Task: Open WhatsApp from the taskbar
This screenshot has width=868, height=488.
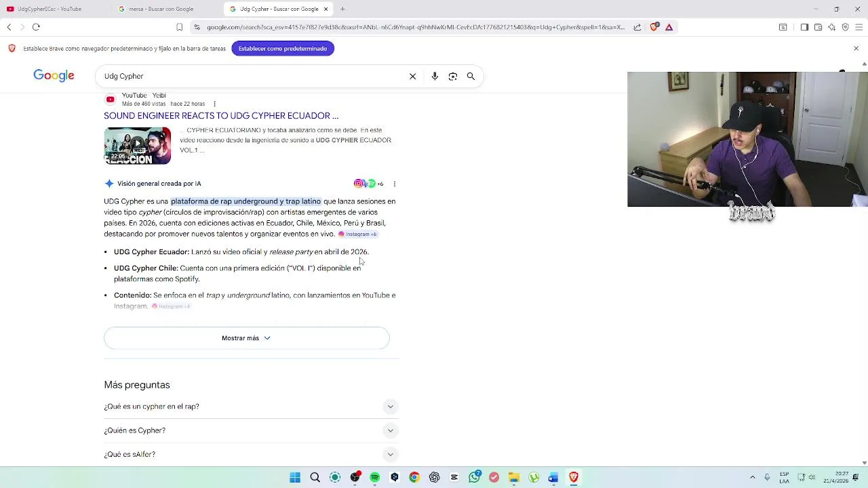Action: click(474, 478)
